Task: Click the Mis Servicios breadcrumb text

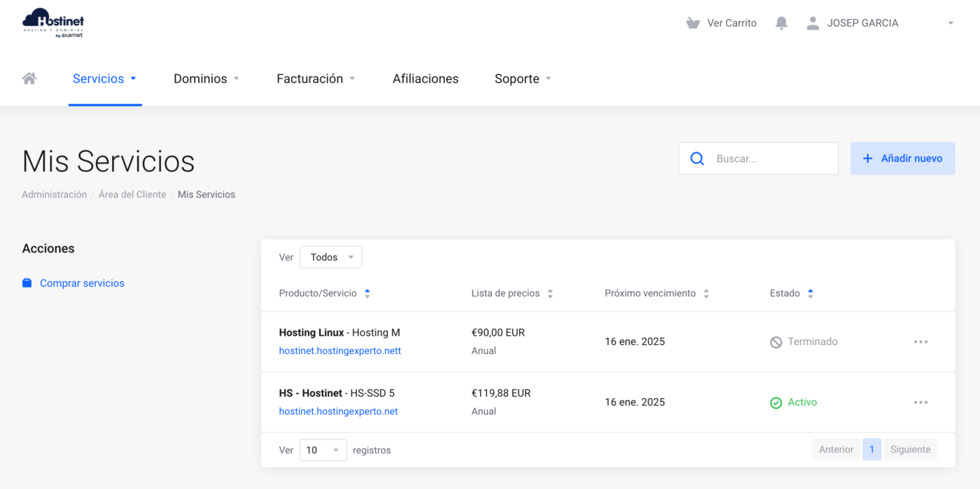Action: (206, 194)
